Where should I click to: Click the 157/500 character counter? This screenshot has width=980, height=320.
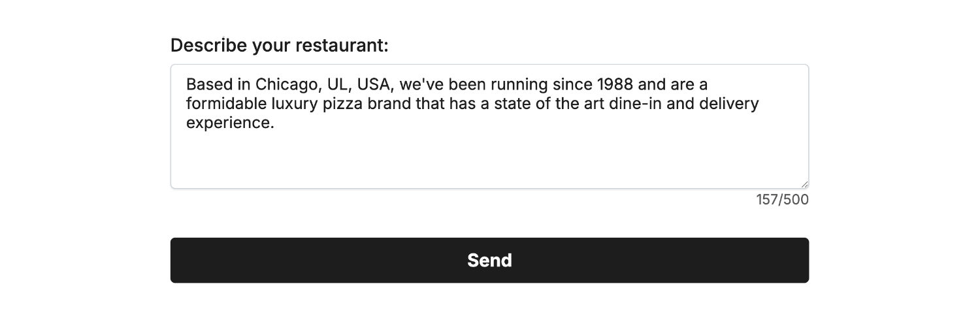[782, 200]
